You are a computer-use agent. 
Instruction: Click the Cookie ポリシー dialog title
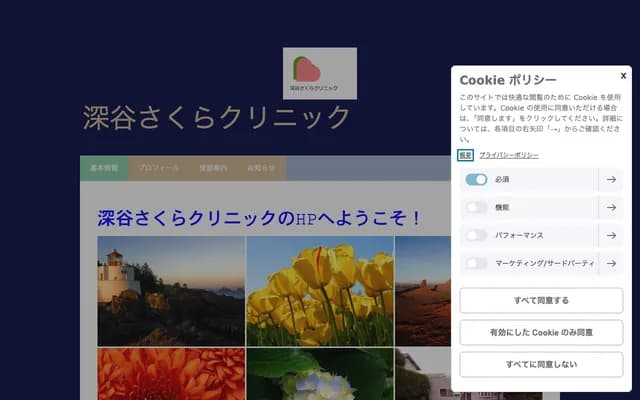508,80
